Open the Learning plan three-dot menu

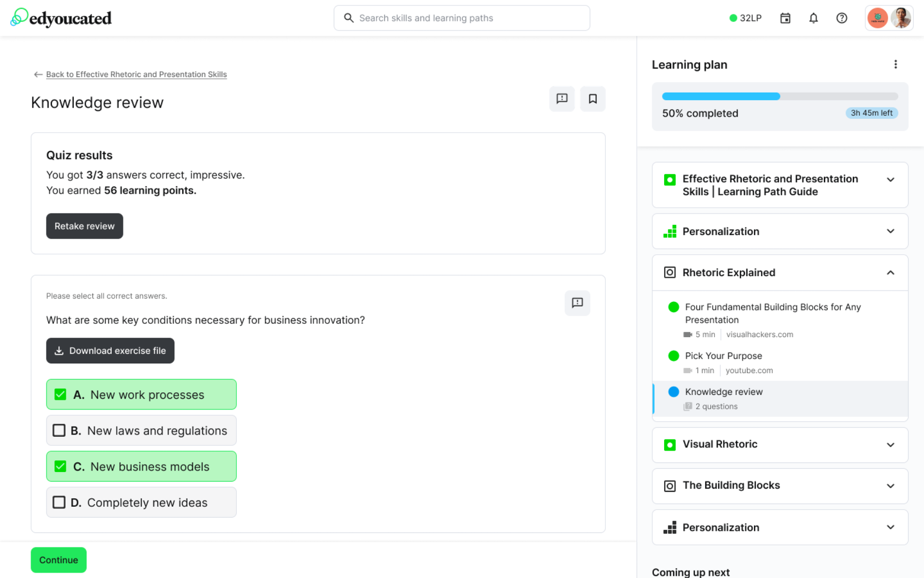point(896,64)
